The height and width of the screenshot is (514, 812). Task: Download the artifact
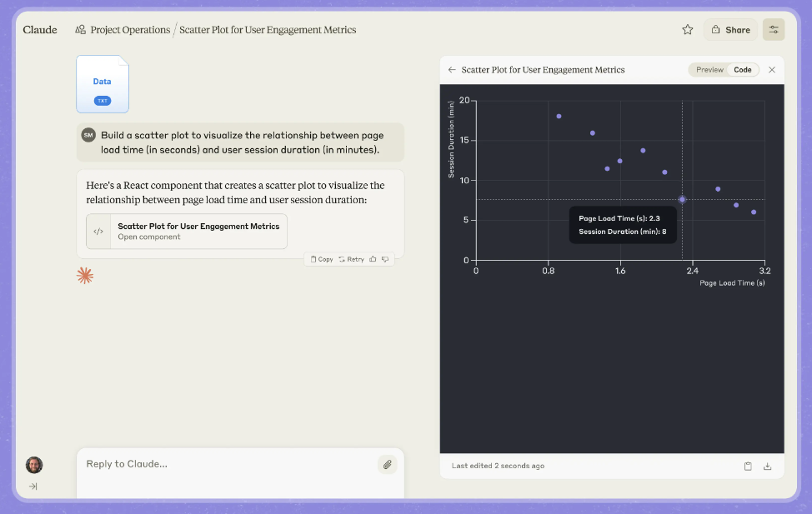pyautogui.click(x=768, y=467)
